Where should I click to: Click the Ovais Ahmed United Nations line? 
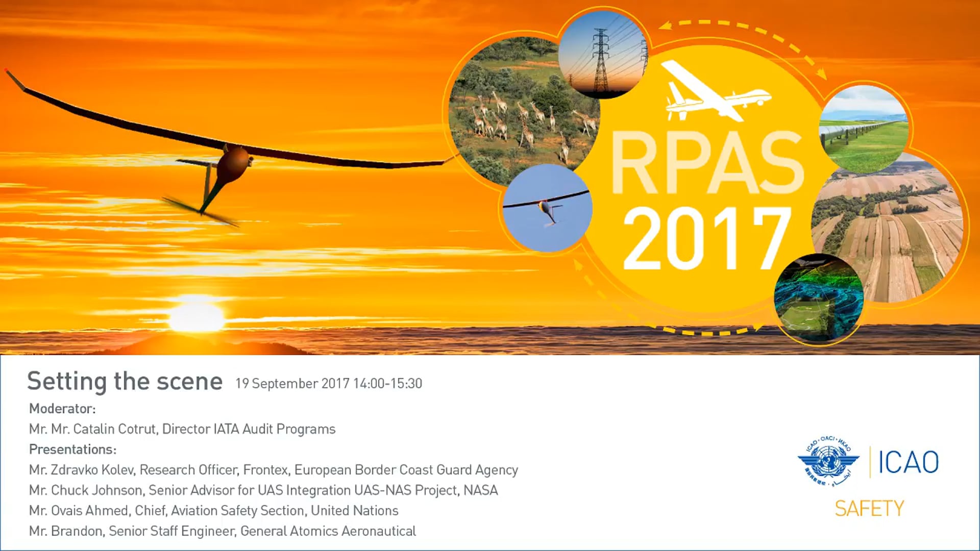[x=213, y=511]
